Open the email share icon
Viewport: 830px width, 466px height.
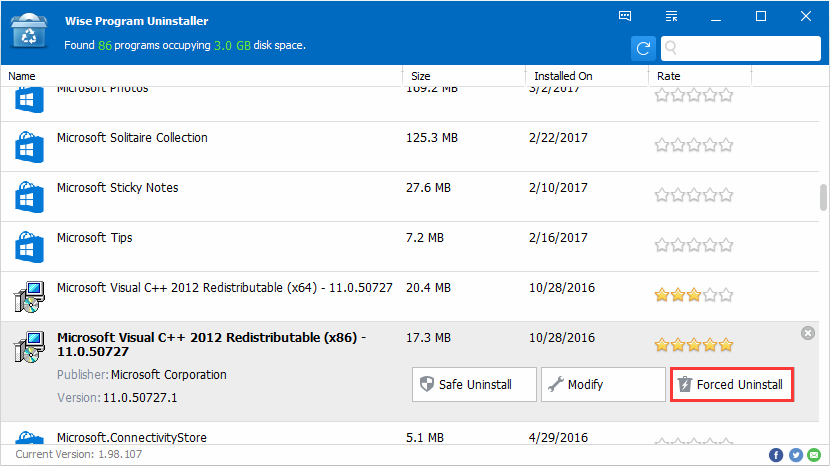click(814, 454)
